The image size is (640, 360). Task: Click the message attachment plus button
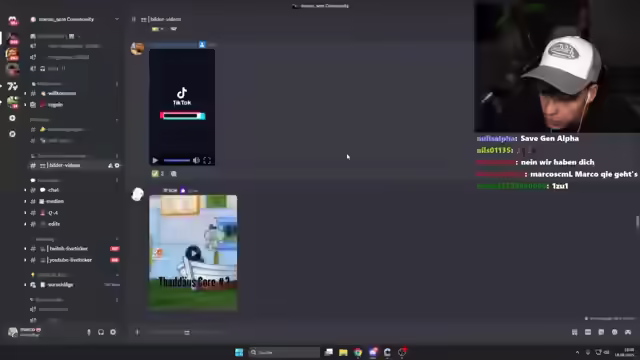coord(137,332)
